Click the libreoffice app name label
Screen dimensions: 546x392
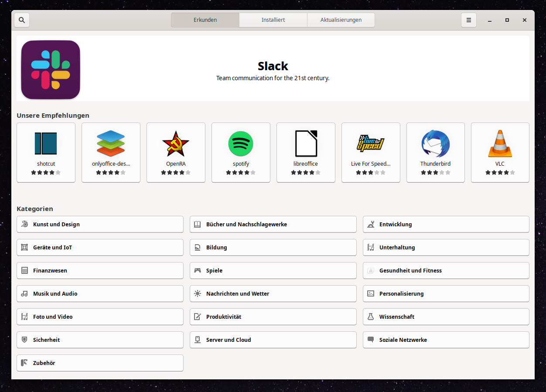pyautogui.click(x=306, y=164)
